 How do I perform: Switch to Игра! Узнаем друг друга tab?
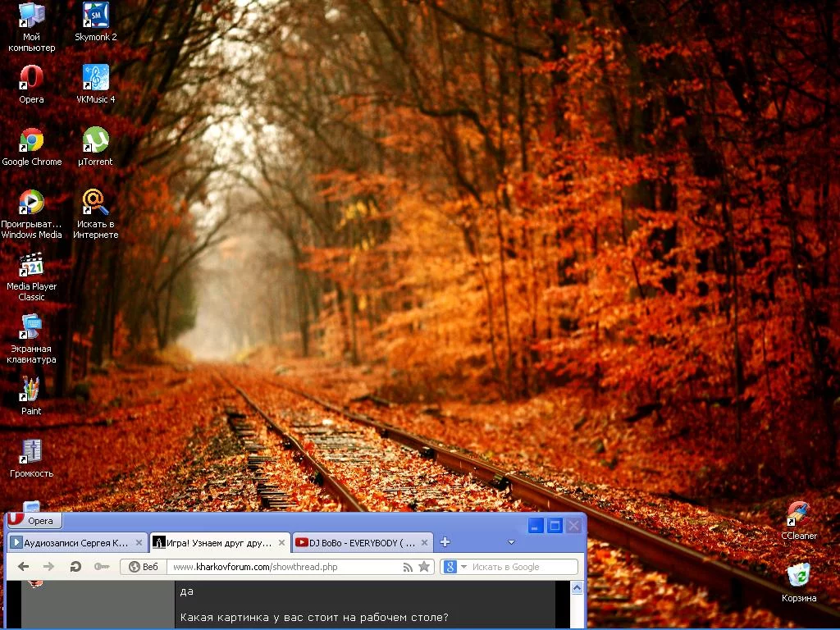click(220, 543)
